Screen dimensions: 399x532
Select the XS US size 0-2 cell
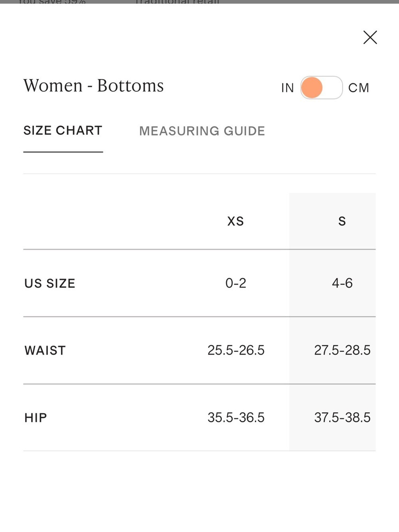(236, 283)
